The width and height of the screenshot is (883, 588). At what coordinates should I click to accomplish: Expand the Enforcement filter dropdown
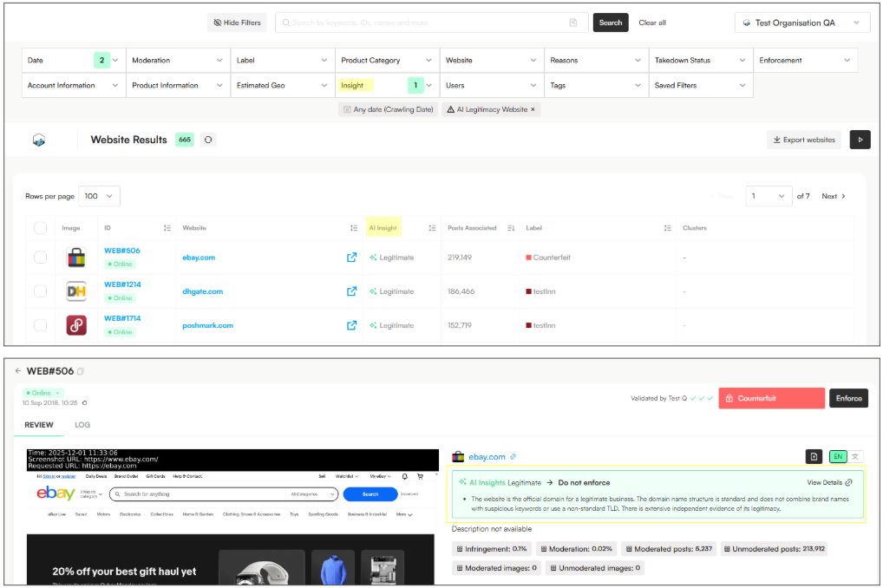click(805, 60)
